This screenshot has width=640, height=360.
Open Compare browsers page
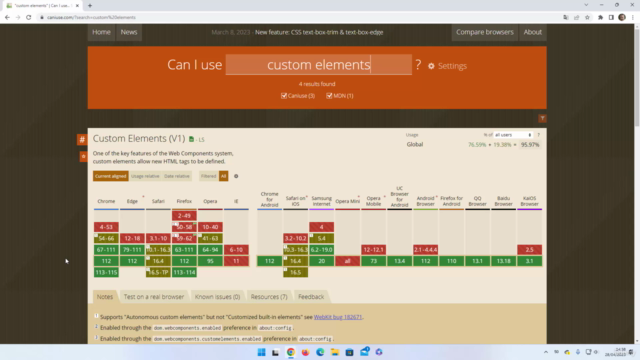coord(484,32)
